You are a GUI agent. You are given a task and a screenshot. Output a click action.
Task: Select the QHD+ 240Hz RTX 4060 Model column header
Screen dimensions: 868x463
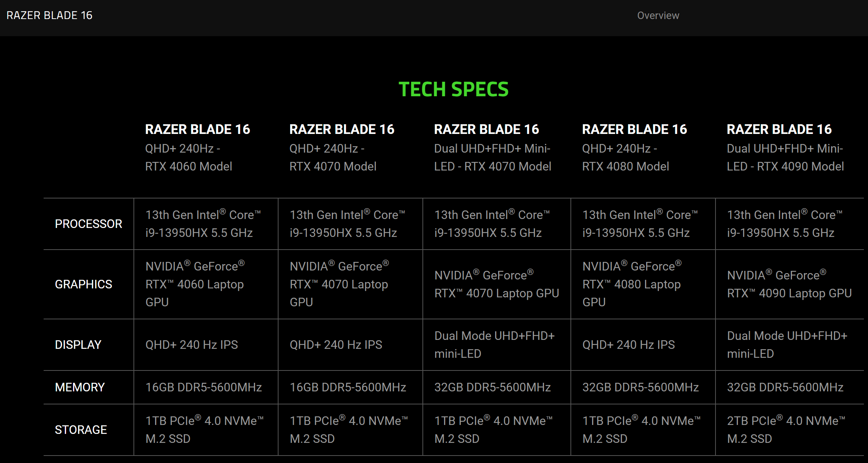(x=197, y=148)
